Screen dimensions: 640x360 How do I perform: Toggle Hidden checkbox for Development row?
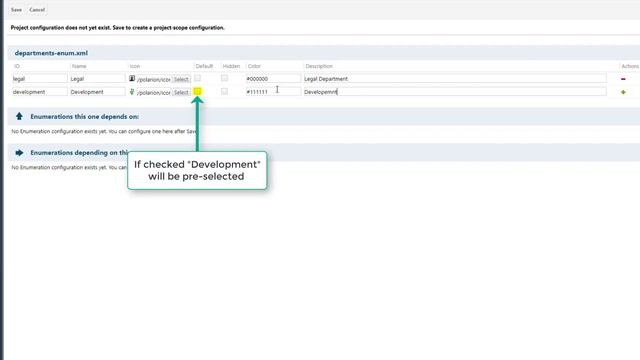224,91
